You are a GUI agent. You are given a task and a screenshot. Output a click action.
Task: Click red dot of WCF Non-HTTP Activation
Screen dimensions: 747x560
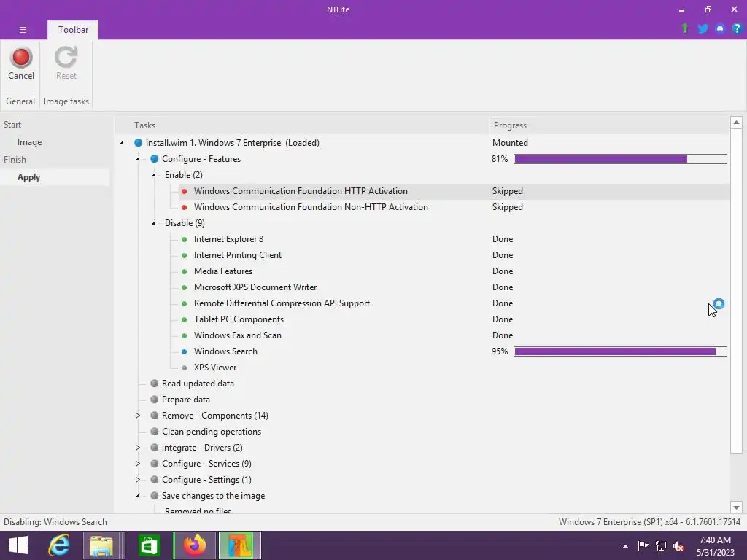tap(185, 207)
